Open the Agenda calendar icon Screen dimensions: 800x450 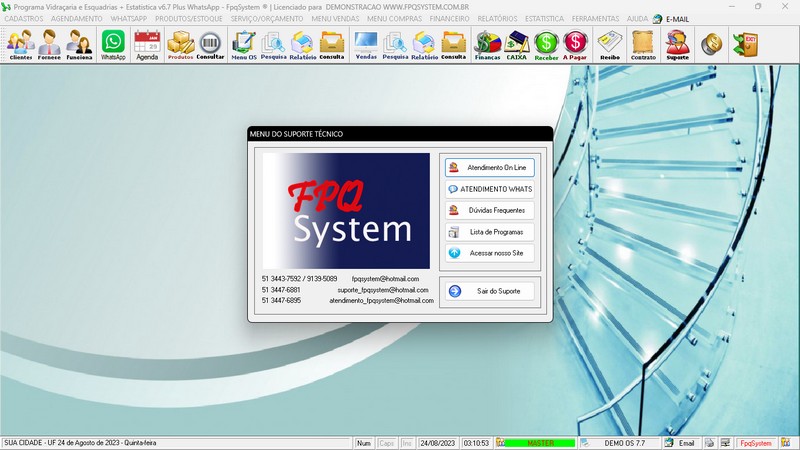(x=147, y=45)
